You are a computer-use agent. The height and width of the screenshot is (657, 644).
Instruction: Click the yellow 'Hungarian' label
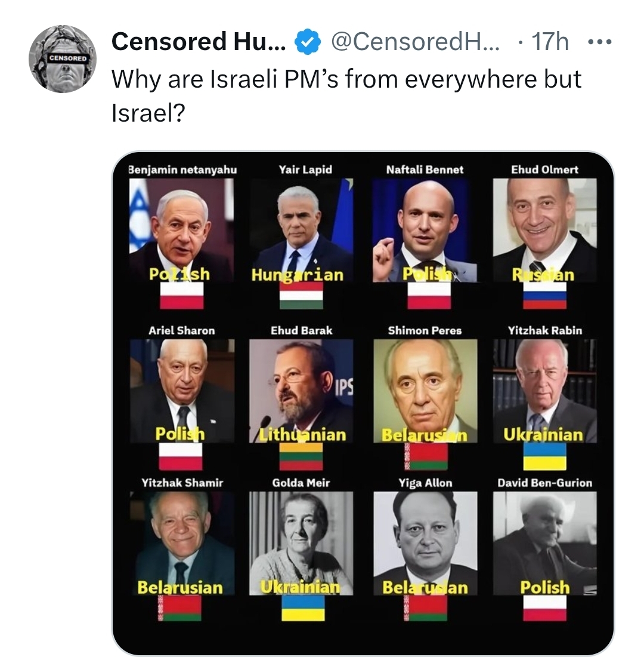tap(297, 275)
